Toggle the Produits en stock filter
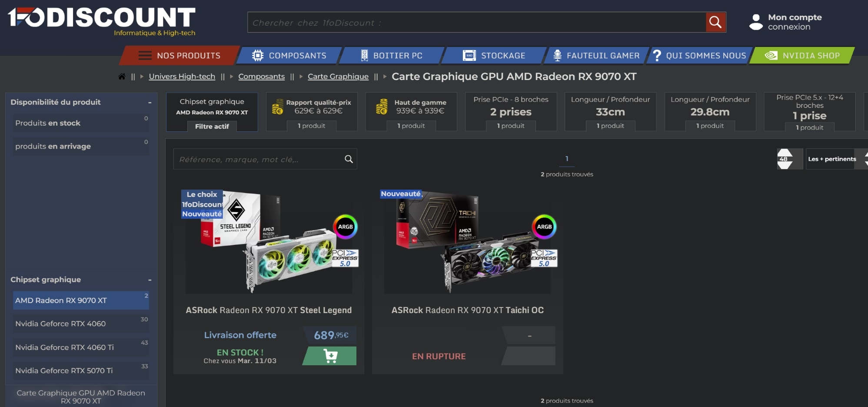Viewport: 868px width, 407px height. pos(81,123)
